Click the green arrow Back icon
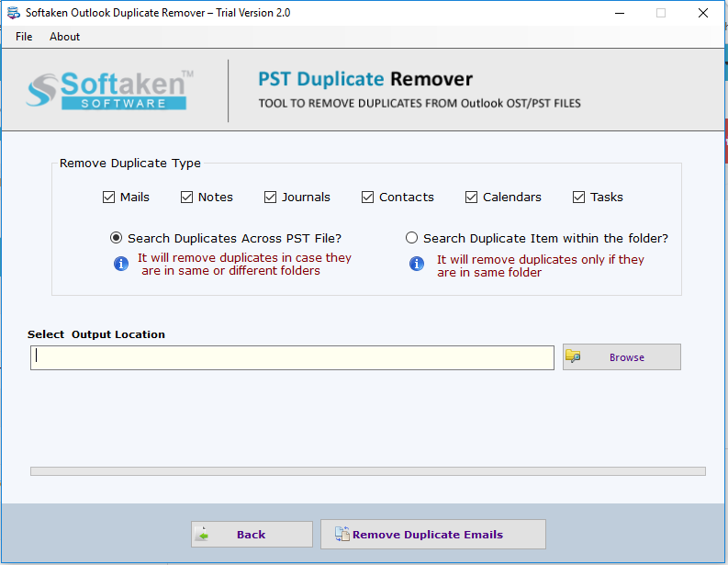The image size is (728, 565). [203, 535]
